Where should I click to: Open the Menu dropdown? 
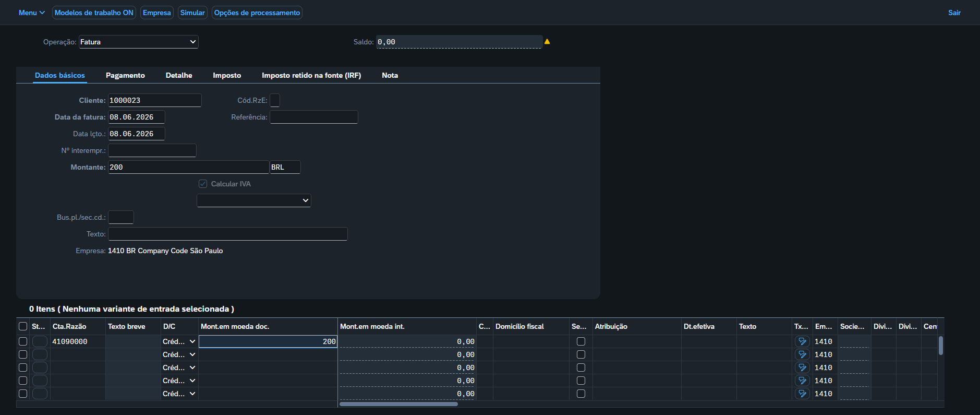(32, 13)
